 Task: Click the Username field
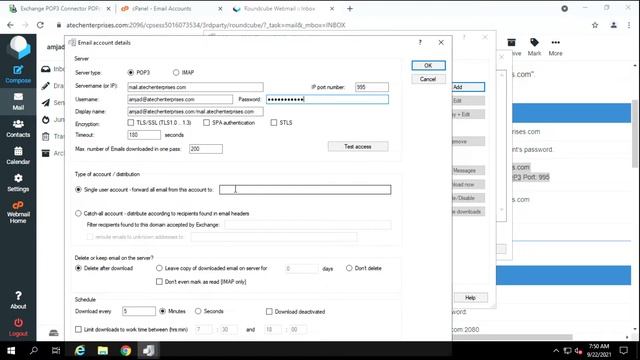pyautogui.click(x=180, y=99)
